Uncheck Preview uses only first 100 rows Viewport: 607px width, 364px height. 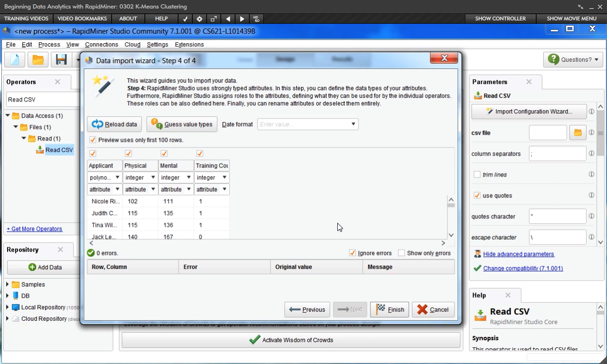(x=93, y=140)
